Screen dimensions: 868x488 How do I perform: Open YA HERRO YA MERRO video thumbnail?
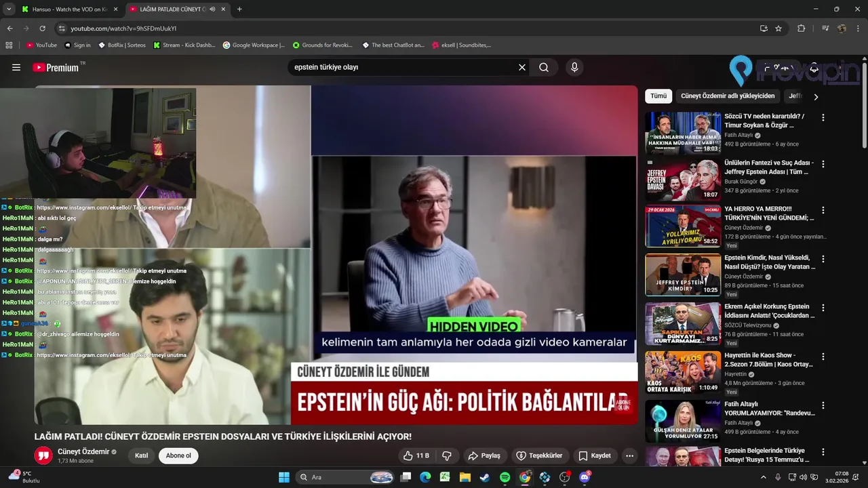click(683, 226)
